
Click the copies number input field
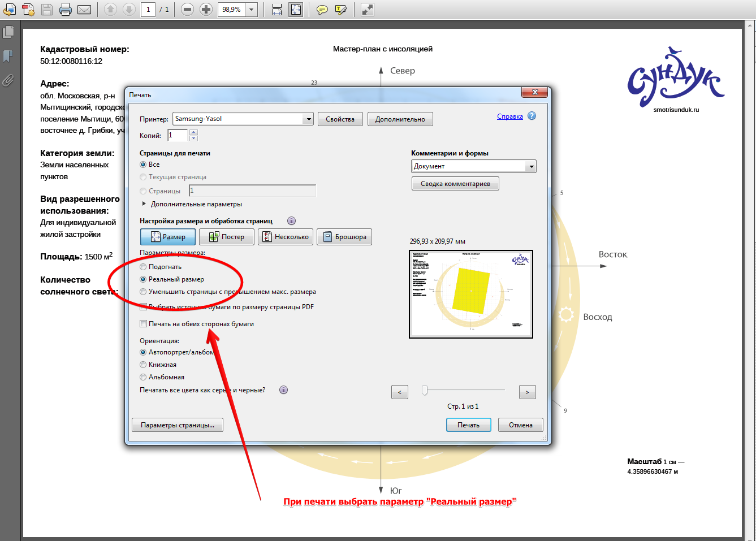pos(177,135)
